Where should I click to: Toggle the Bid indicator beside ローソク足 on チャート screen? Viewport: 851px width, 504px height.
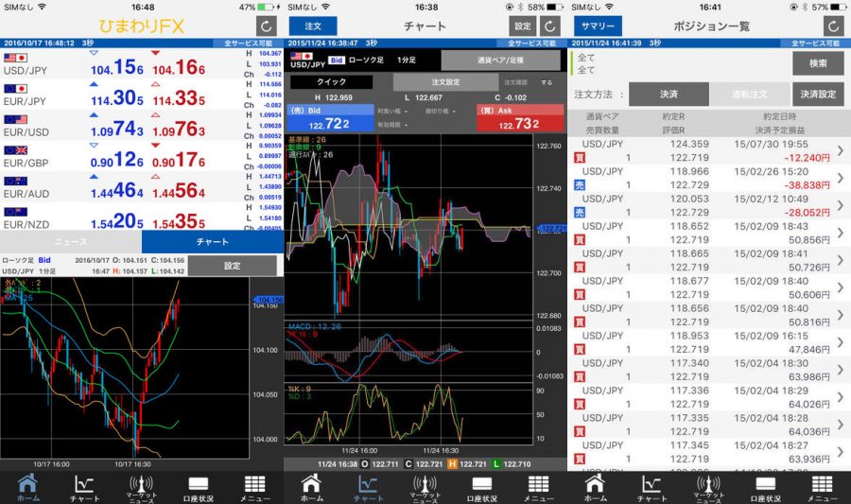point(337,61)
